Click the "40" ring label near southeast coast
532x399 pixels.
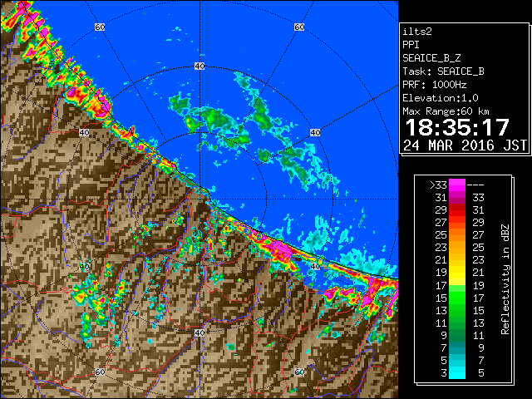tap(315, 266)
